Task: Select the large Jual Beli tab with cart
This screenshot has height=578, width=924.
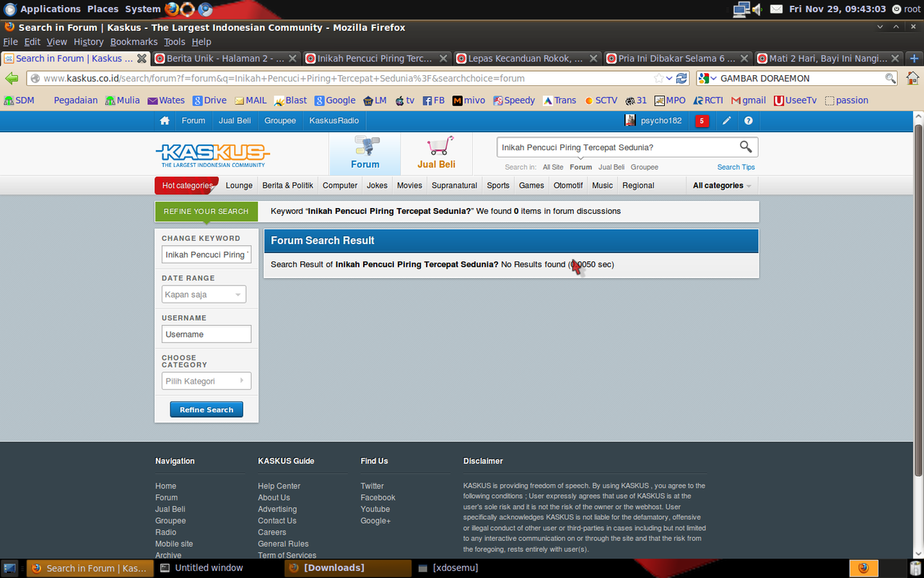Action: pos(436,153)
